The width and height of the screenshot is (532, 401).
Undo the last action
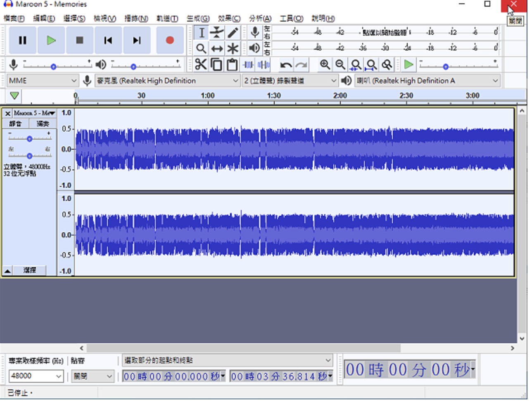[286, 65]
